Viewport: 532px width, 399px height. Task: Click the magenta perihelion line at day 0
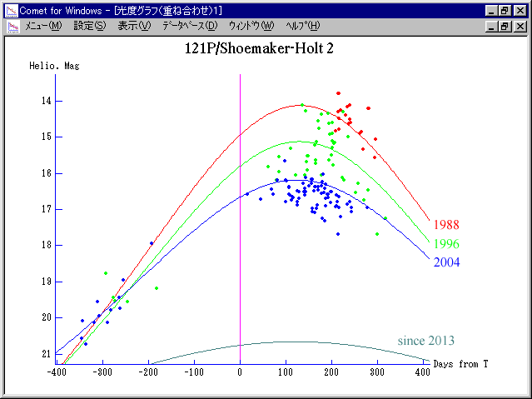coord(241,208)
